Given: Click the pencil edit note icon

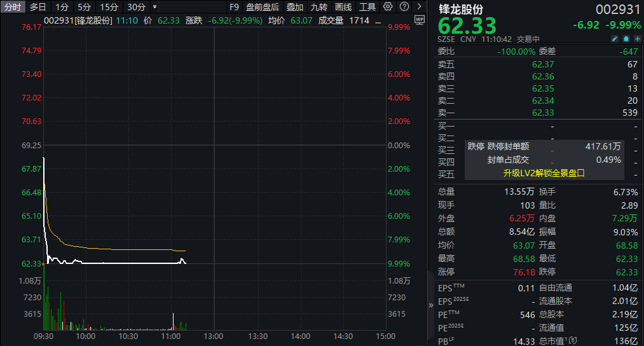Looking at the screenshot, I should tap(615, 39).
